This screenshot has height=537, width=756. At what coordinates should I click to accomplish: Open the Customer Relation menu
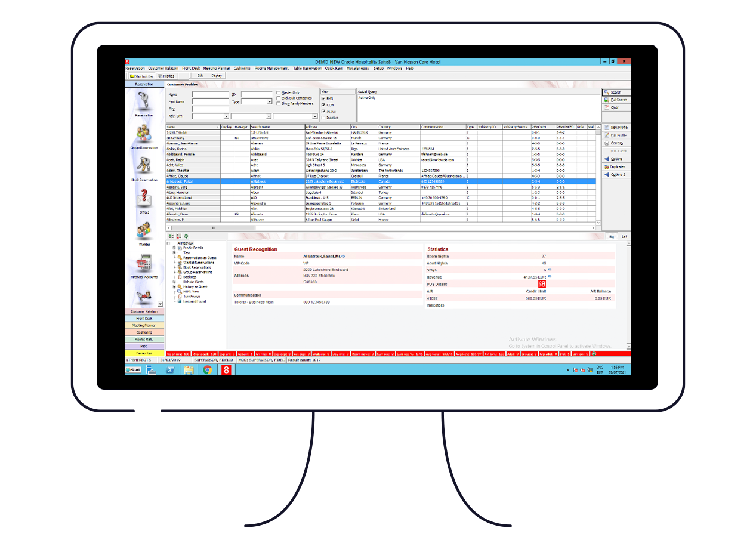[164, 69]
